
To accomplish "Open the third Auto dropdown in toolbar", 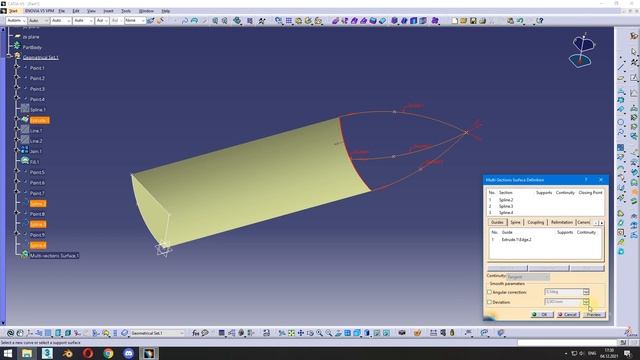I will (61, 20).
